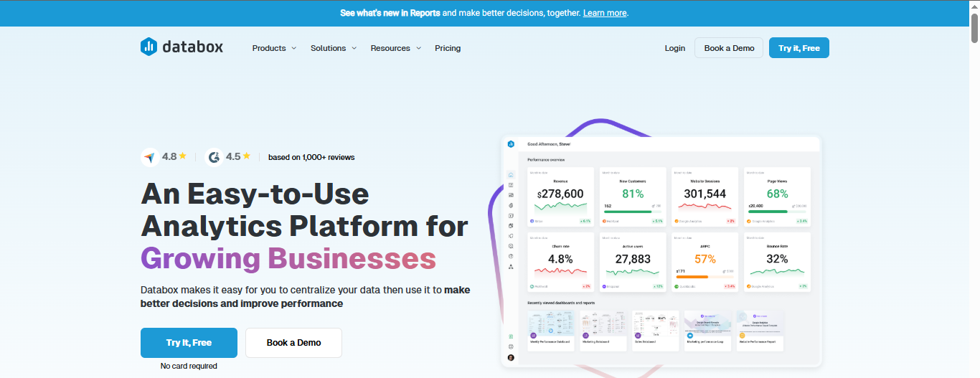Click the 'Performance overview' heading in the preview
980x378 pixels.
coord(546,159)
